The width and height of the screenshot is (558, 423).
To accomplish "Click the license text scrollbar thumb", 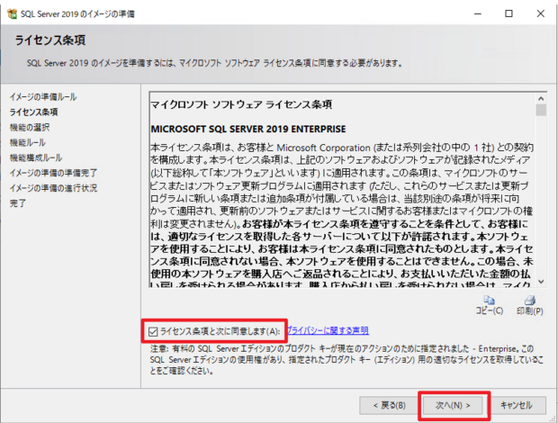I will click(x=541, y=110).
